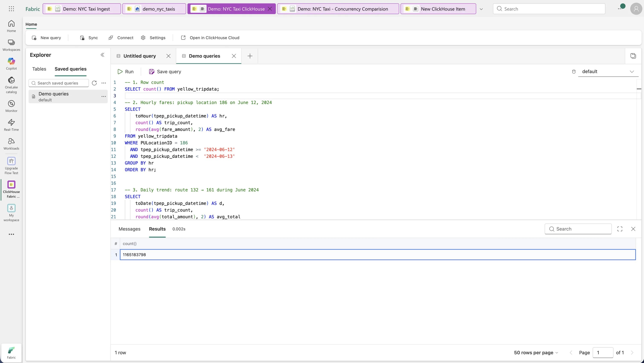Select Demo queries saved query item

(x=68, y=96)
